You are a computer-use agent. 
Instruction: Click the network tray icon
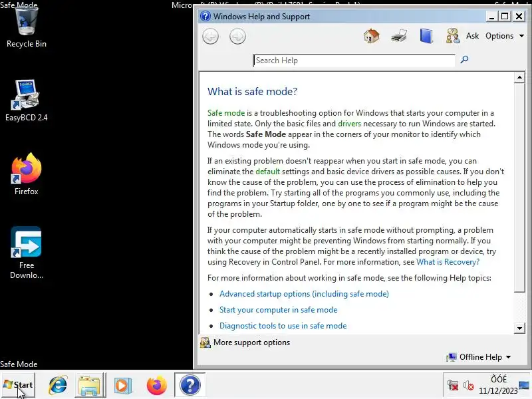(x=453, y=385)
